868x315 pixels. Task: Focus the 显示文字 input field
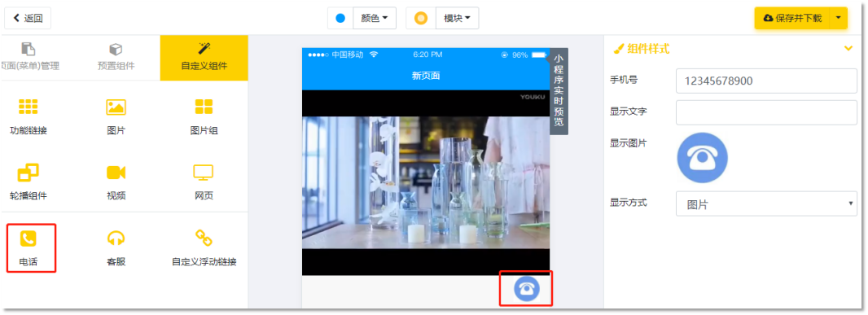766,112
